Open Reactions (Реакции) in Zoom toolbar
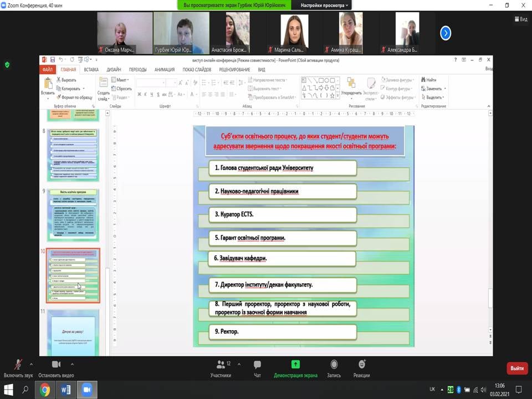Viewport: 532px width, 399px height. point(361,365)
